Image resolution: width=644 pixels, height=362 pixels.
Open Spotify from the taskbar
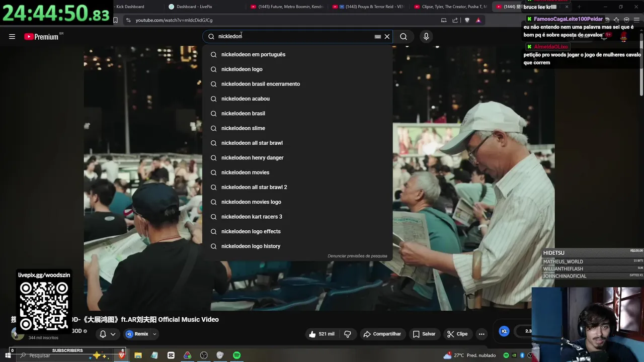236,355
